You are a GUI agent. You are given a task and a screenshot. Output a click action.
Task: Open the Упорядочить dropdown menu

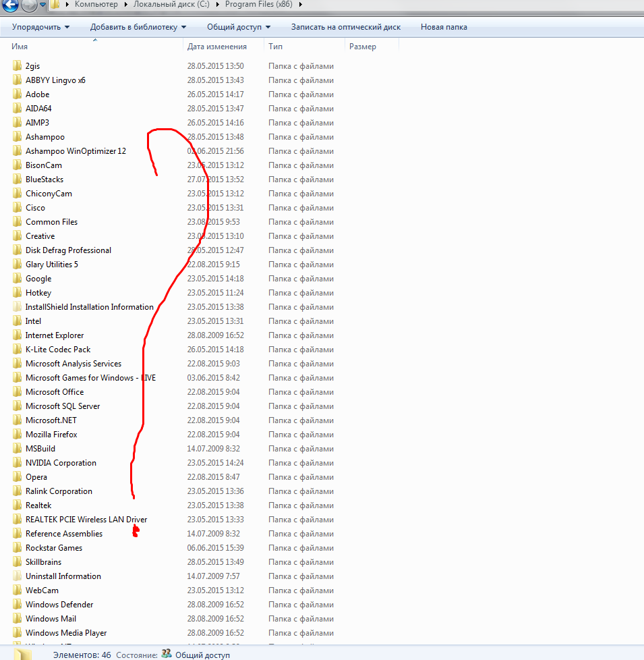pos(40,27)
